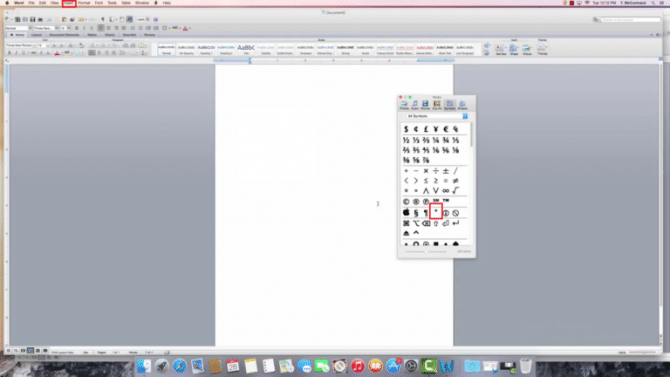Insert the pound sterling symbol

(426, 129)
